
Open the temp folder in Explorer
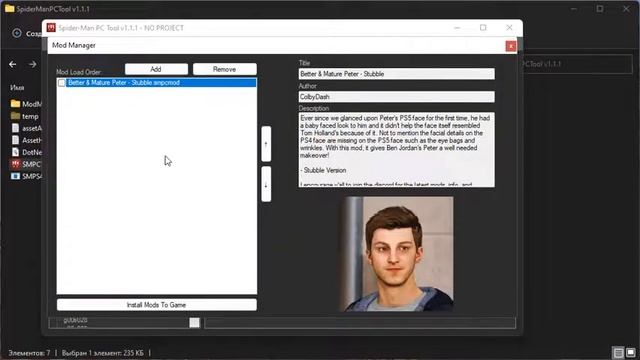click(x=25, y=116)
